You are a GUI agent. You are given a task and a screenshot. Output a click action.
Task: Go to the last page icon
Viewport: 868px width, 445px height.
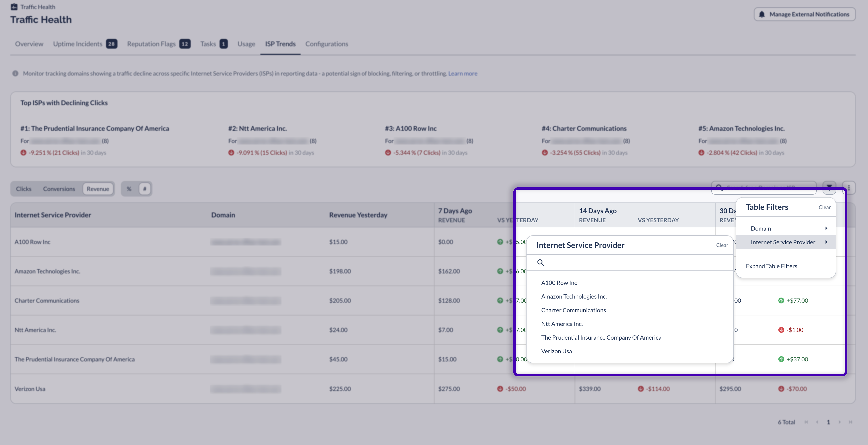(850, 422)
